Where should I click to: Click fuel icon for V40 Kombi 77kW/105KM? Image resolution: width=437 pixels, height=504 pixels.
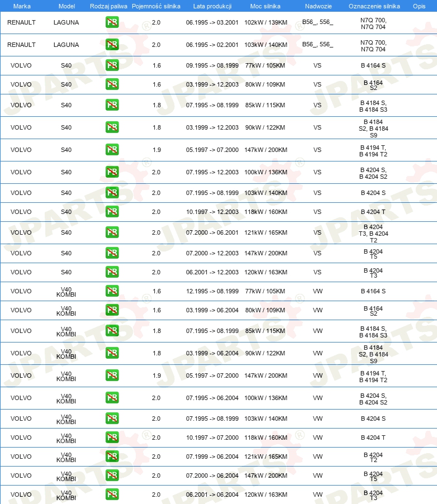[112, 291]
